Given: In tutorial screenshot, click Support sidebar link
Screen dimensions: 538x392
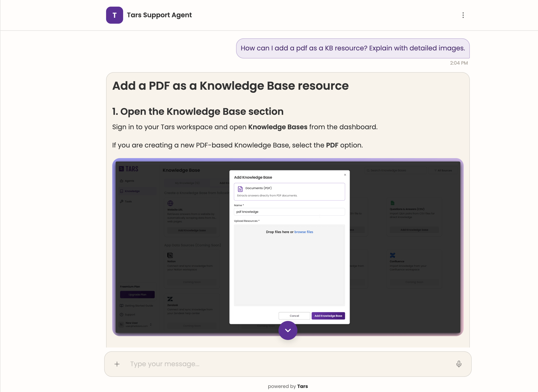Looking at the screenshot, I should tap(127, 315).
